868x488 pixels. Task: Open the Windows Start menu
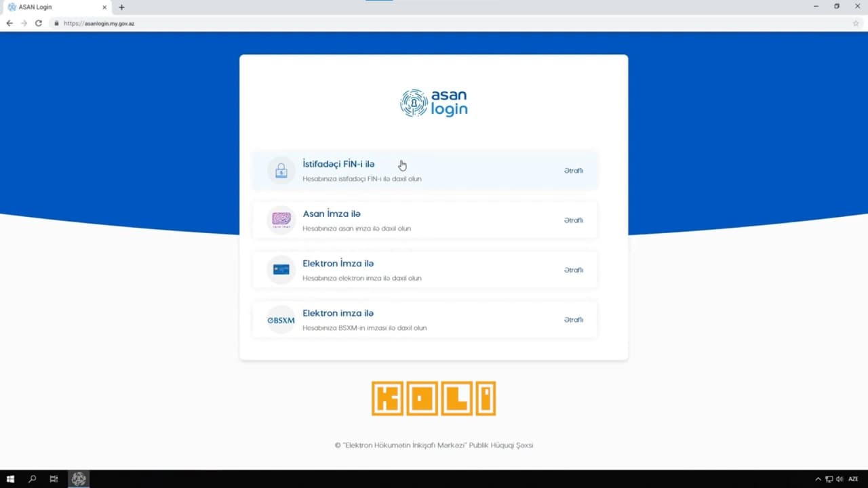click(11, 479)
